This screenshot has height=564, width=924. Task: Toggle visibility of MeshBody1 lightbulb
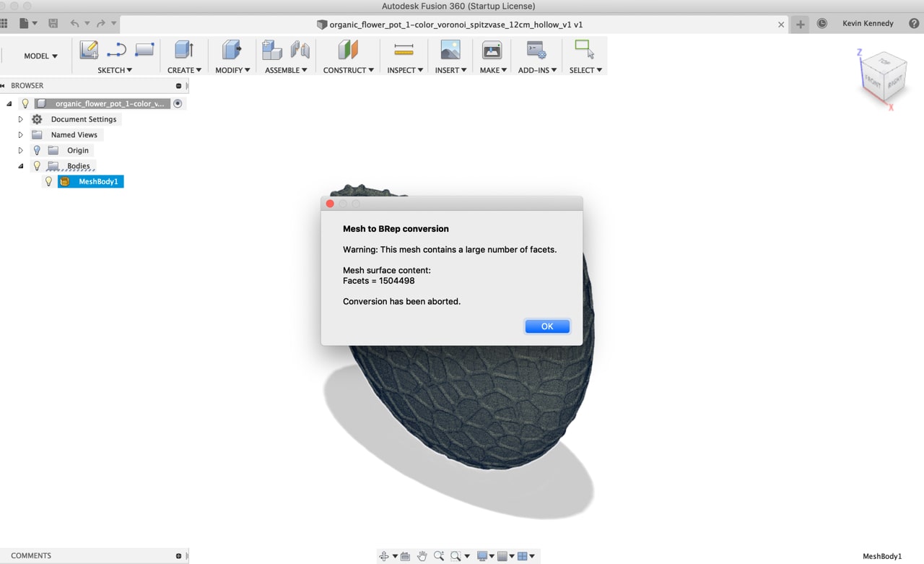coord(49,182)
